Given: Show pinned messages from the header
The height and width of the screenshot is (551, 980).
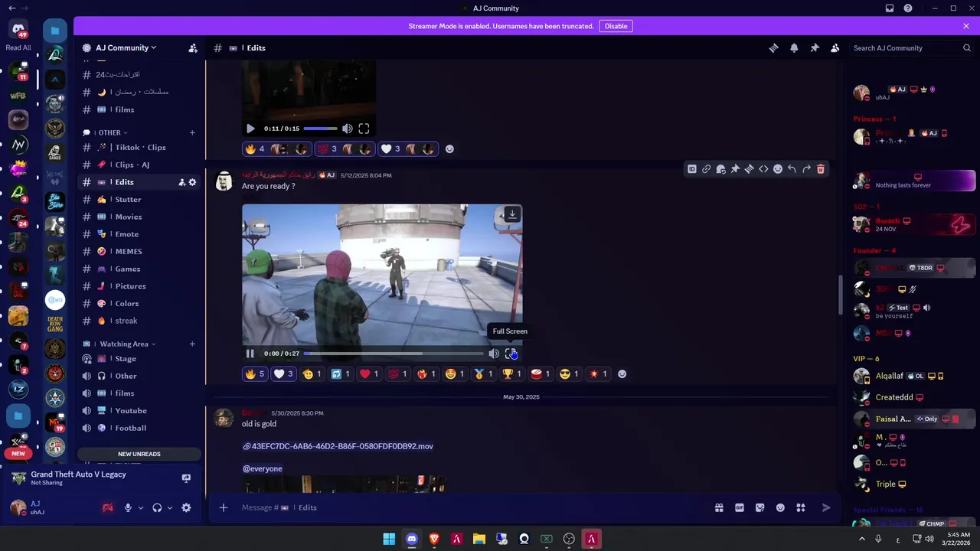Looking at the screenshot, I should 815,47.
